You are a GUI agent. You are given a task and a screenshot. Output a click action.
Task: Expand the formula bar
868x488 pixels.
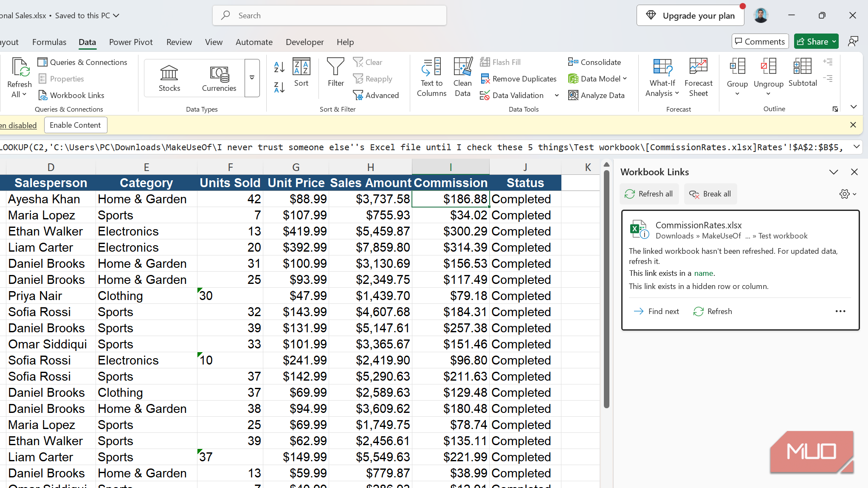tap(857, 147)
